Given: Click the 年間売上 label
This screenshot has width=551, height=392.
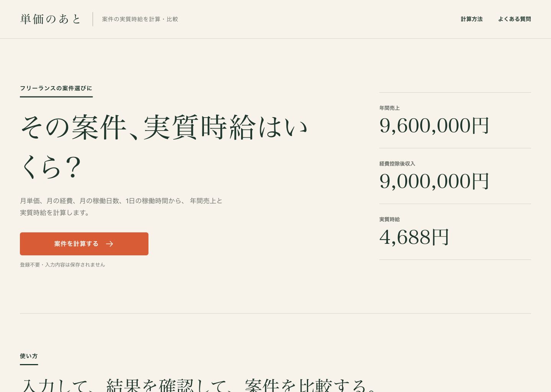Looking at the screenshot, I should pyautogui.click(x=390, y=108).
